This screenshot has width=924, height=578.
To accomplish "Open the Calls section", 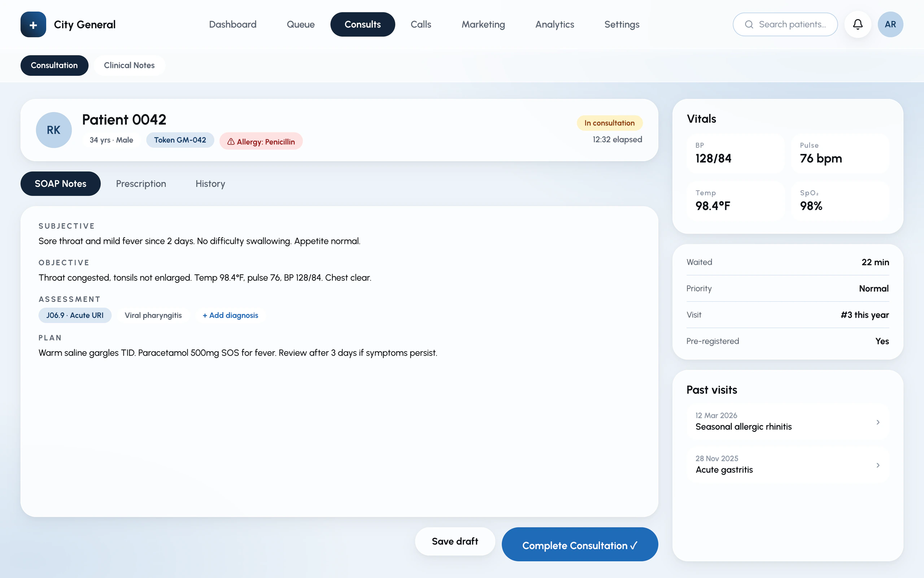I will point(421,25).
